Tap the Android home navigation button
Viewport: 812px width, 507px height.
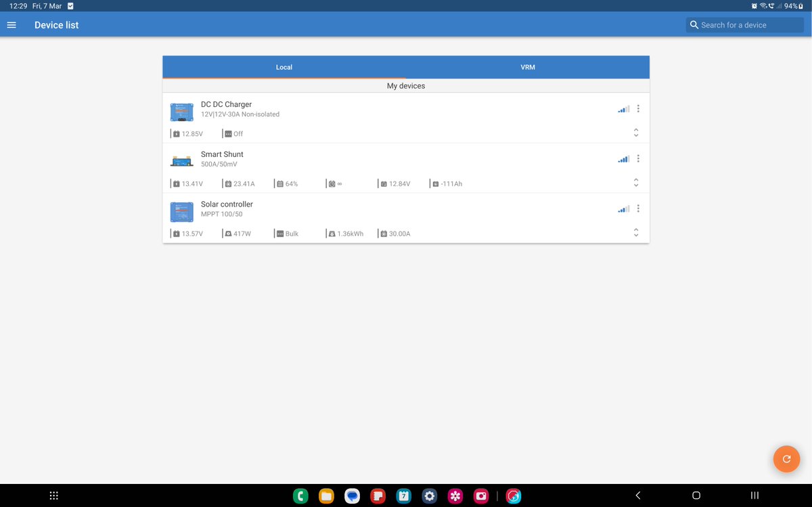[696, 495]
